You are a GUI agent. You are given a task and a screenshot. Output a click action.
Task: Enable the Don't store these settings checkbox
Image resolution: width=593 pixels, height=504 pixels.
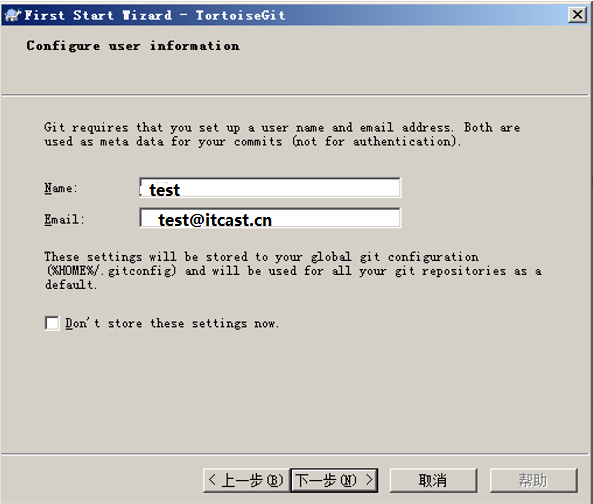52,324
